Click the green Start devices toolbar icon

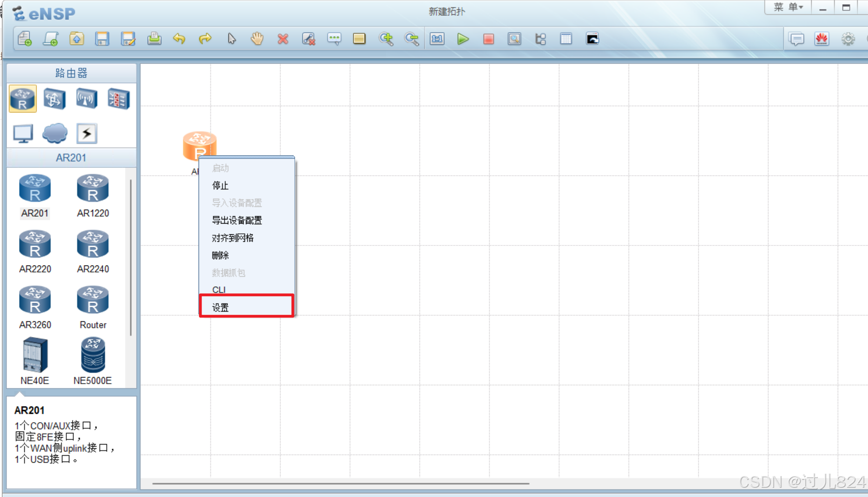pos(463,39)
